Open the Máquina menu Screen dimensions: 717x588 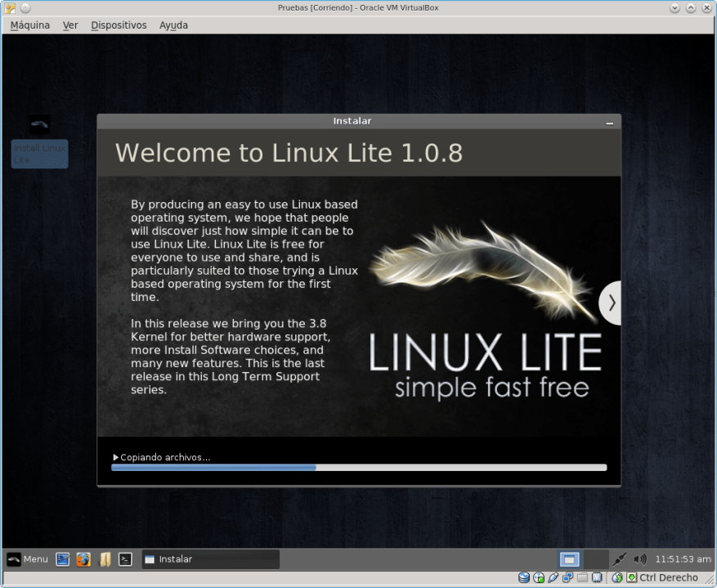(29, 25)
